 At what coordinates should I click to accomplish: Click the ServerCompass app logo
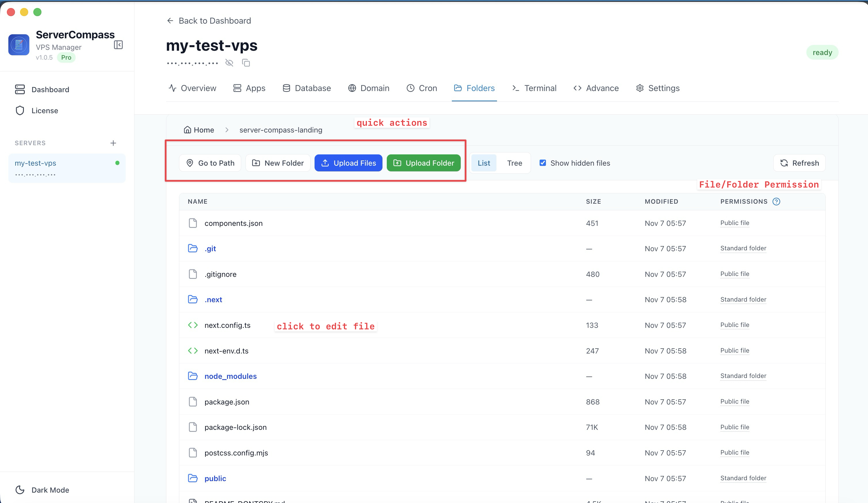tap(19, 45)
